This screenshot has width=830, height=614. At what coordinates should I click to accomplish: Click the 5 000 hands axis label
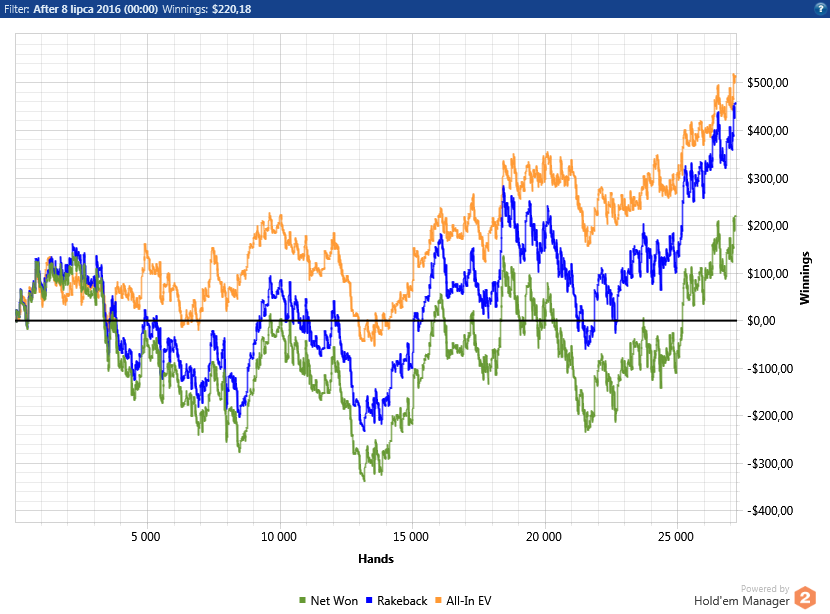pos(146,537)
